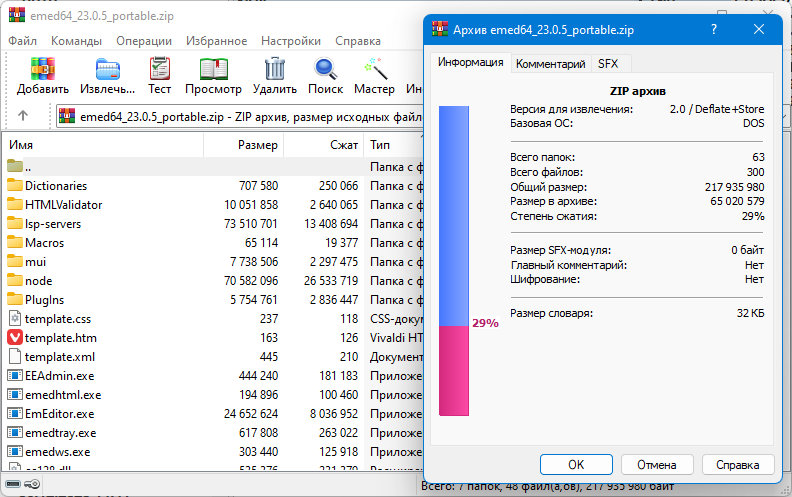Open the Справка menu in menu bar
Viewport: 792px width, 497px height.
pyautogui.click(x=358, y=41)
